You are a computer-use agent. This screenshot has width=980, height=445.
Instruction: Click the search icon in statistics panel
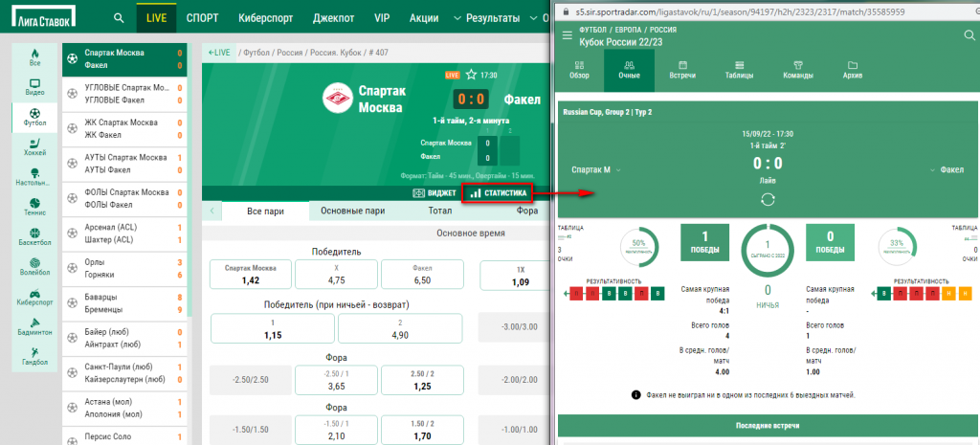969,35
